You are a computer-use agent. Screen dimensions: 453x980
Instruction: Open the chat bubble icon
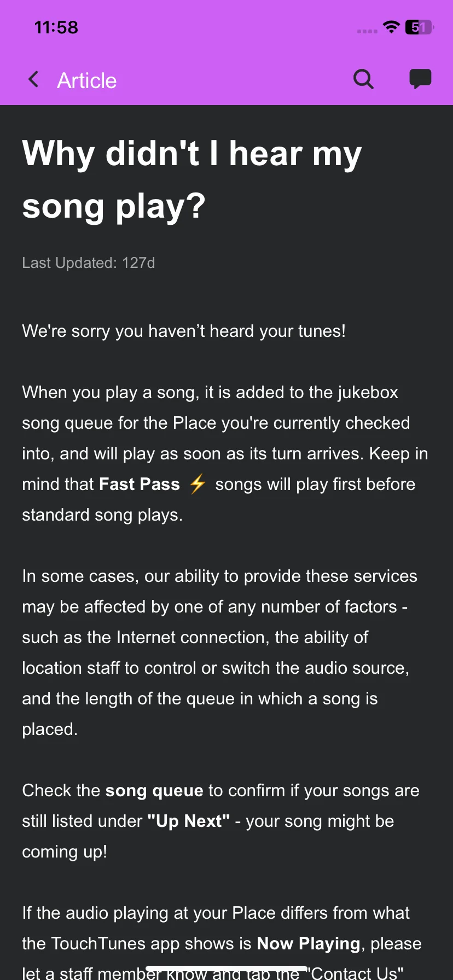(x=420, y=79)
